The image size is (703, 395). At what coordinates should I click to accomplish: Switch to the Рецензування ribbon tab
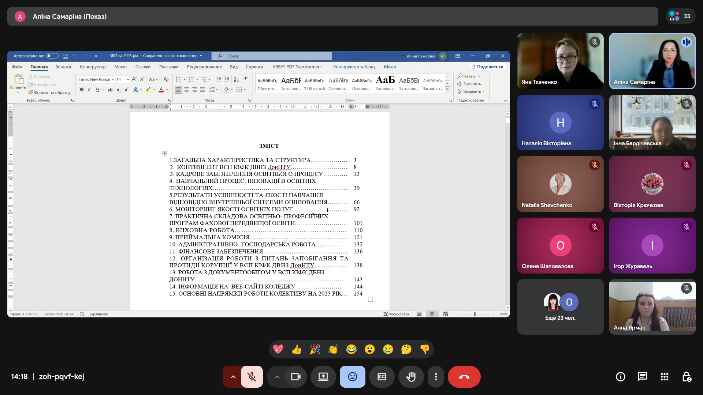[x=204, y=67]
